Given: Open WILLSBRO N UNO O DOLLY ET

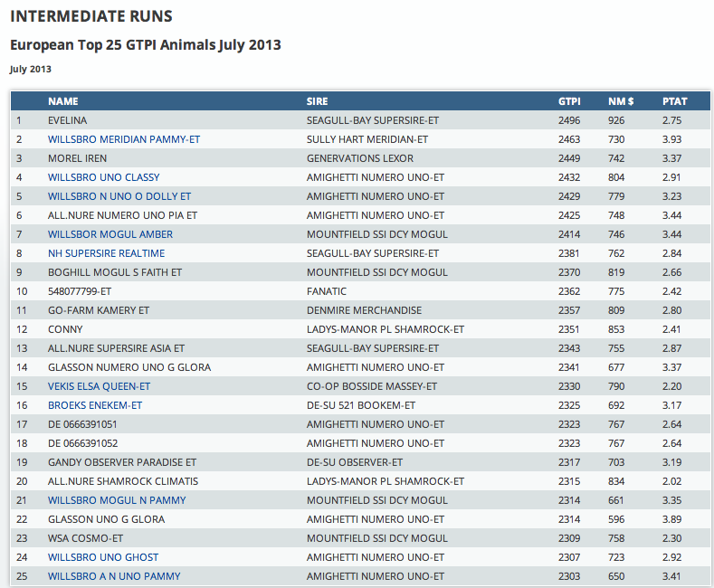Looking at the screenshot, I should 119,196.
